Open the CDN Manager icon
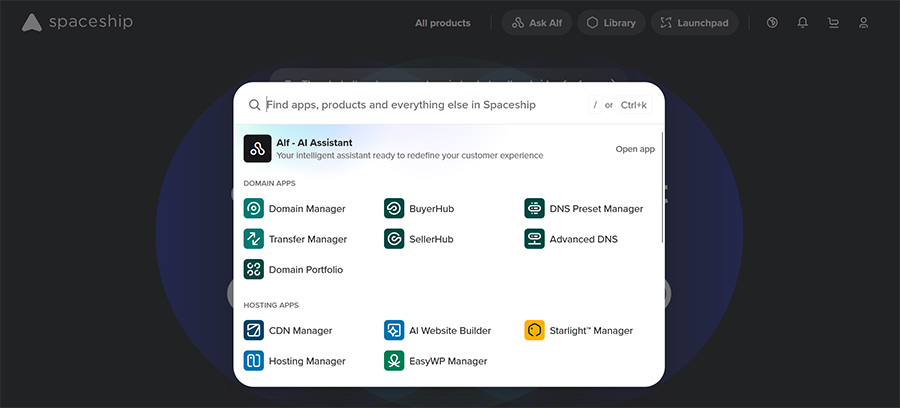Image resolution: width=900 pixels, height=408 pixels. click(254, 330)
